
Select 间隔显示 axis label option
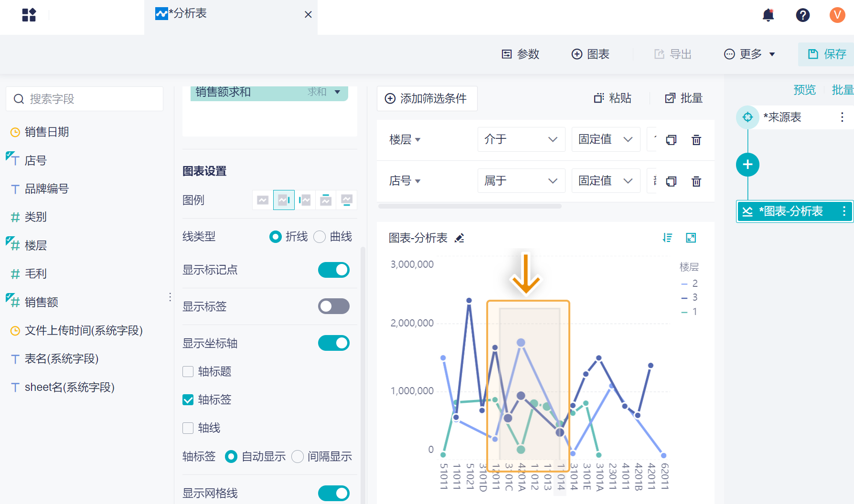pyautogui.click(x=298, y=457)
